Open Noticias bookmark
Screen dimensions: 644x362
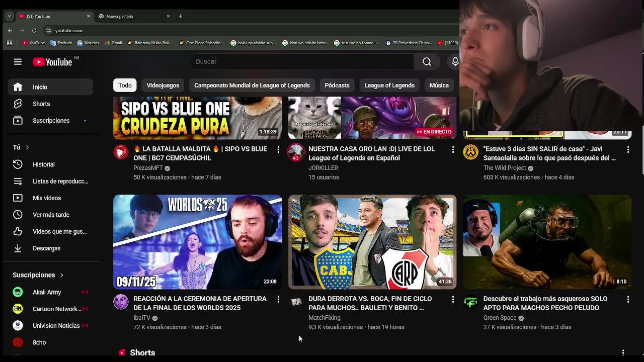tap(88, 43)
